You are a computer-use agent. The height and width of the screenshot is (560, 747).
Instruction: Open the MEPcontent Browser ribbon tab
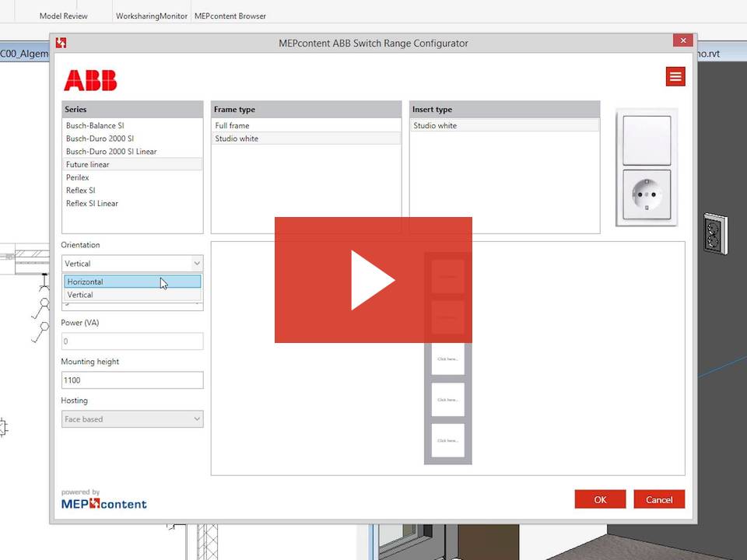pyautogui.click(x=230, y=16)
